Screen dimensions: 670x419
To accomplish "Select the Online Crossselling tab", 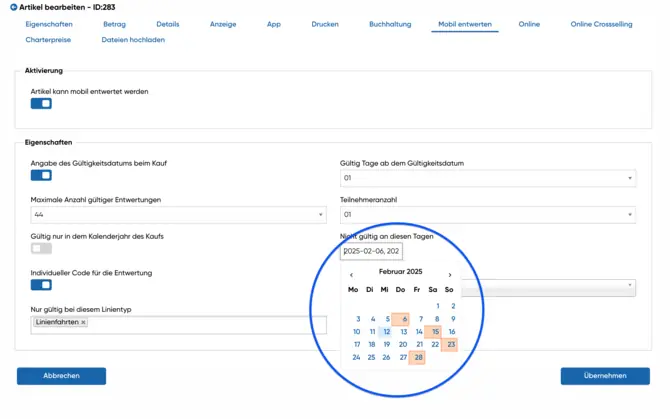I will (601, 24).
